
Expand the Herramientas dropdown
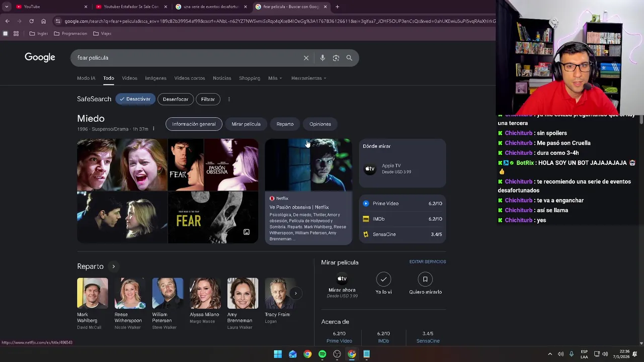[308, 78]
